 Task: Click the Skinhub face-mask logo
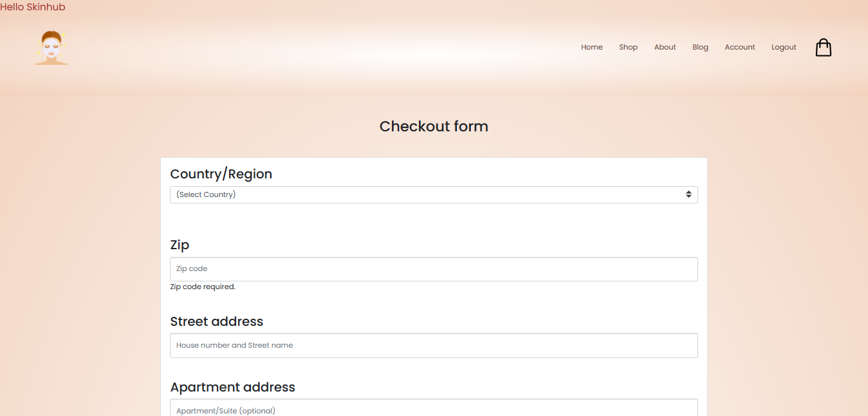(51, 47)
